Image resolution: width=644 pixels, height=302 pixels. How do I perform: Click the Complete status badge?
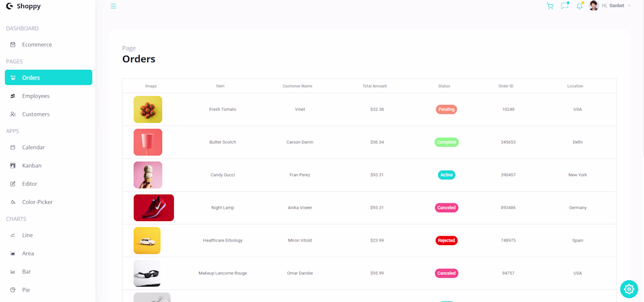(x=447, y=142)
